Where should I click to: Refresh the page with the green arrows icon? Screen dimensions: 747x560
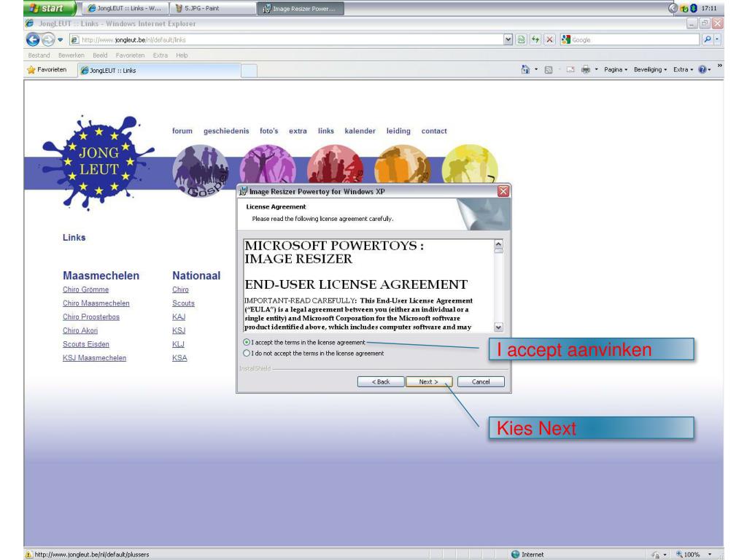point(535,39)
